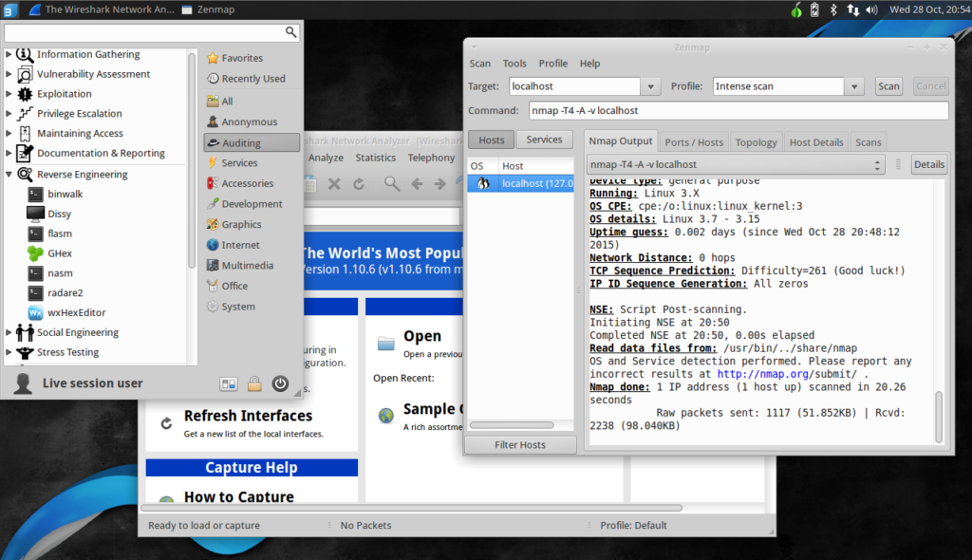Click the lock icon next to Live session user
972x560 pixels.
click(254, 383)
